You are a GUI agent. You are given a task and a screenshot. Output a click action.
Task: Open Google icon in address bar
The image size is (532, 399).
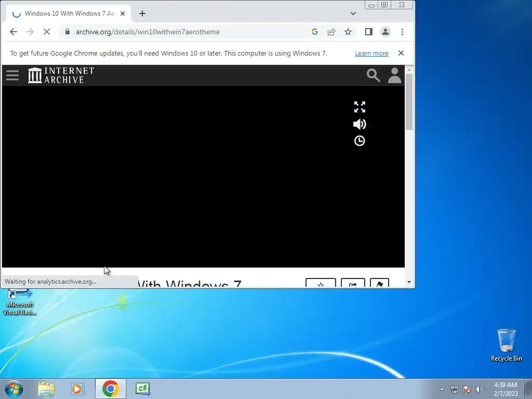pos(315,32)
